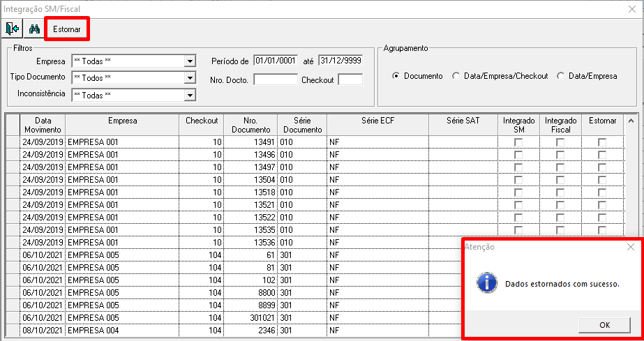The image size is (644, 341).
Task: Open the Inconsistência dropdown
Action: click(189, 96)
